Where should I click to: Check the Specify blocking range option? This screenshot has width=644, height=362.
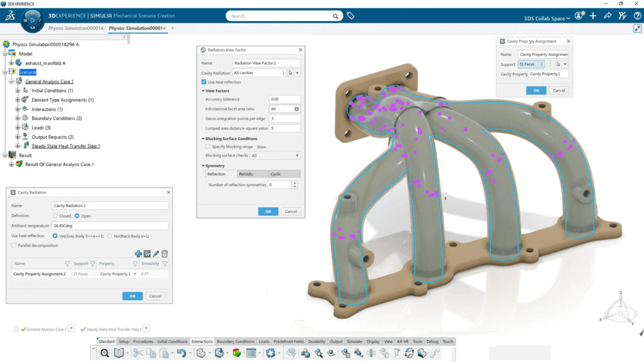[x=208, y=146]
